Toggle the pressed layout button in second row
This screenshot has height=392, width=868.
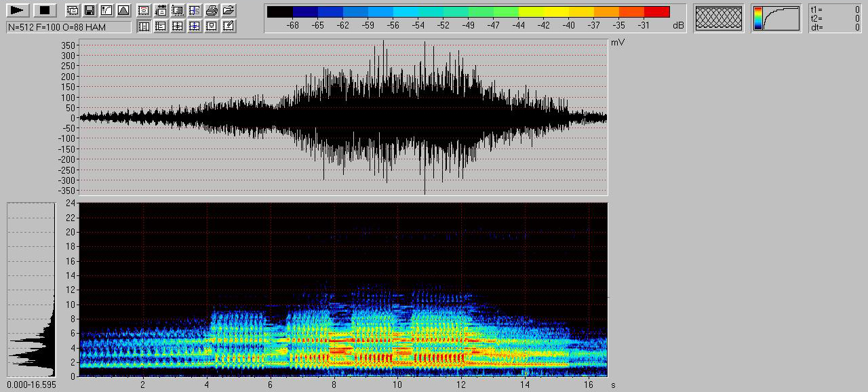pyautogui.click(x=144, y=26)
